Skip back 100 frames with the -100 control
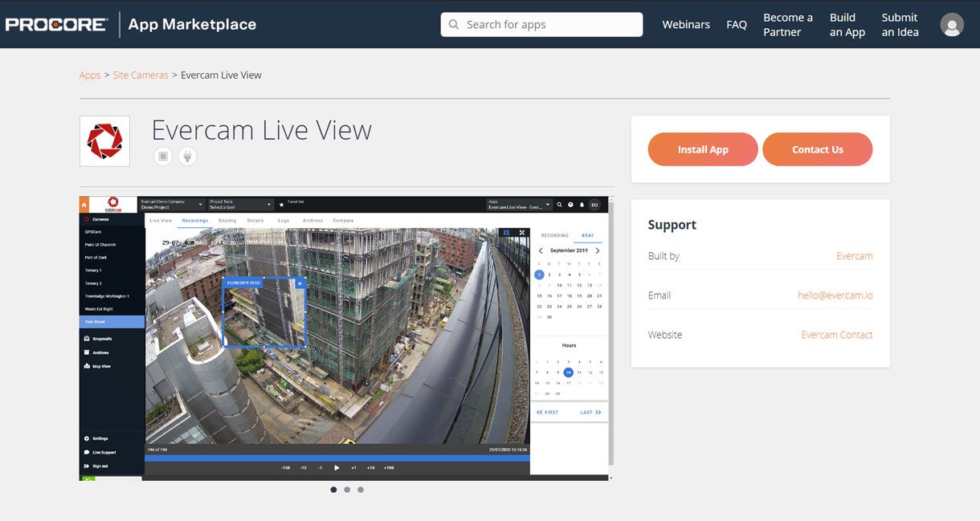Image resolution: width=980 pixels, height=521 pixels. [286, 467]
